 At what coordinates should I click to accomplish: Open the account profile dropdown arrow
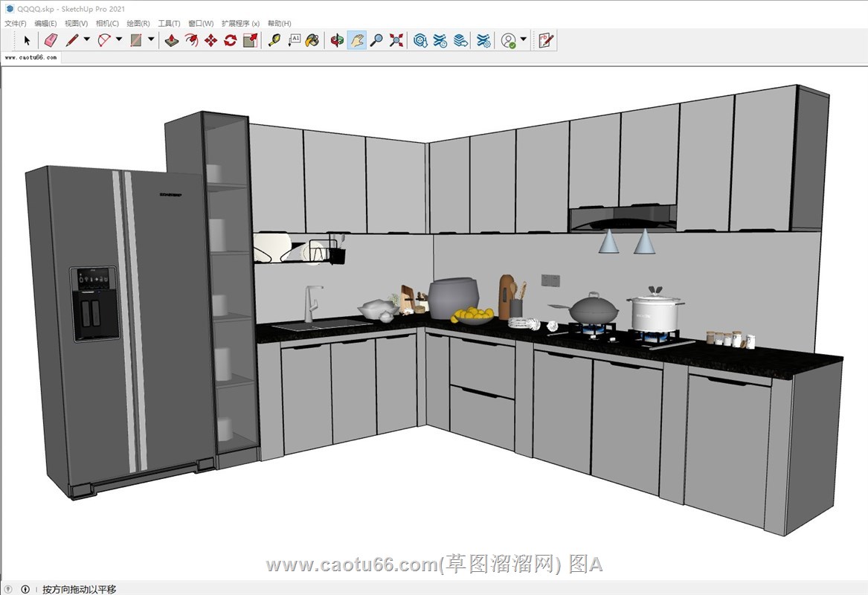click(523, 39)
